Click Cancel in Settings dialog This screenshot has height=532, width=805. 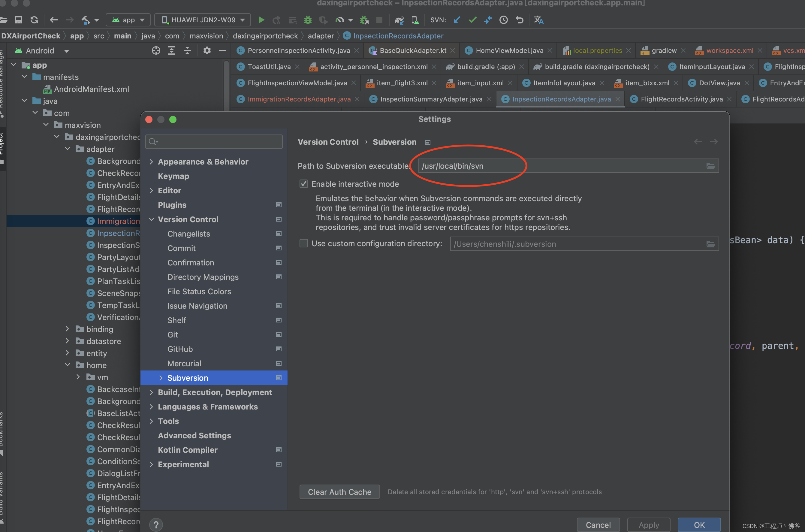pos(598,525)
